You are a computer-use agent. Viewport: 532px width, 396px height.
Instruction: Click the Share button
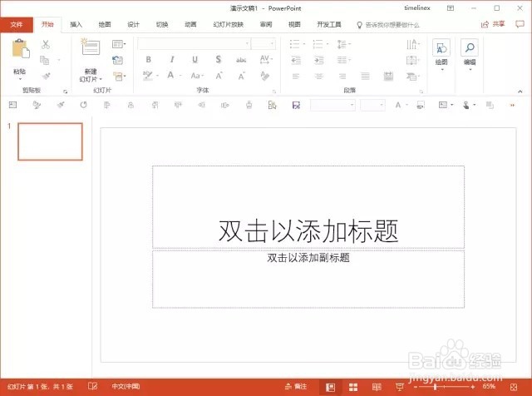[493, 24]
